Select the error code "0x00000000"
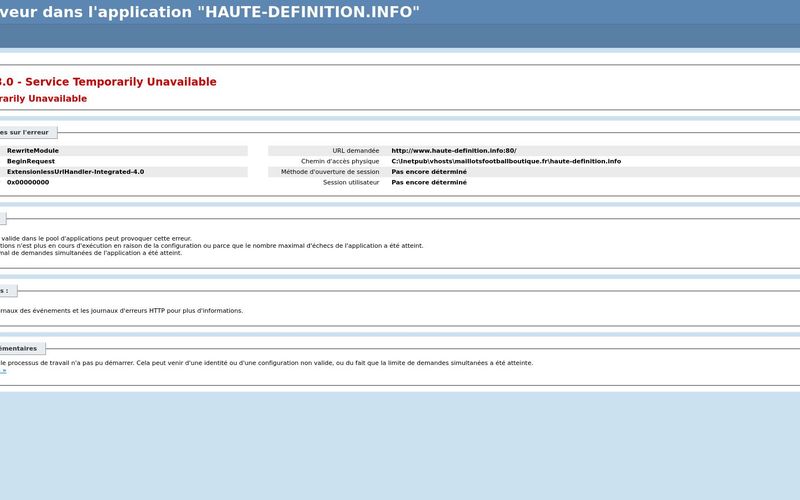800x500 pixels. (28, 182)
